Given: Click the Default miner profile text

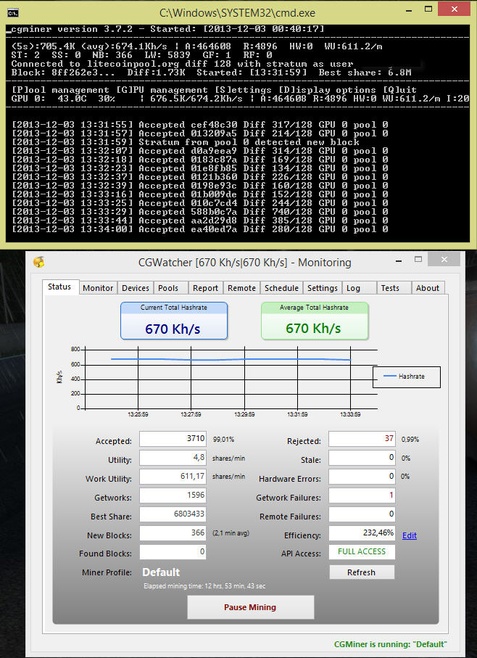Looking at the screenshot, I should click(161, 572).
